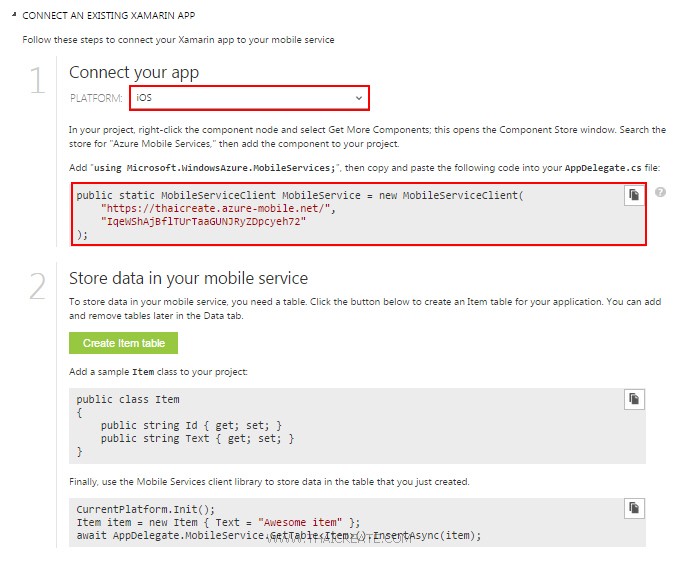Copy the CurrentPlatform.Init code snippet
Screen dimensions: 681x564
[634, 508]
